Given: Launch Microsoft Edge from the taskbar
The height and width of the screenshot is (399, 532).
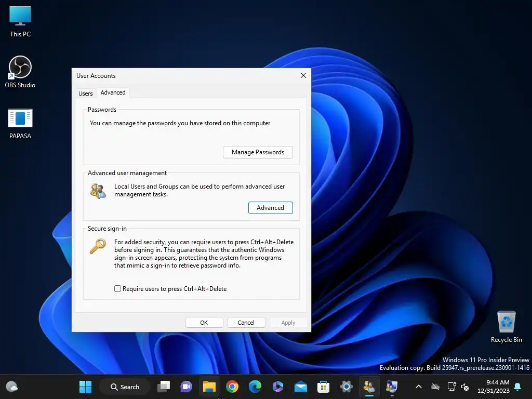Looking at the screenshot, I should click(255, 387).
